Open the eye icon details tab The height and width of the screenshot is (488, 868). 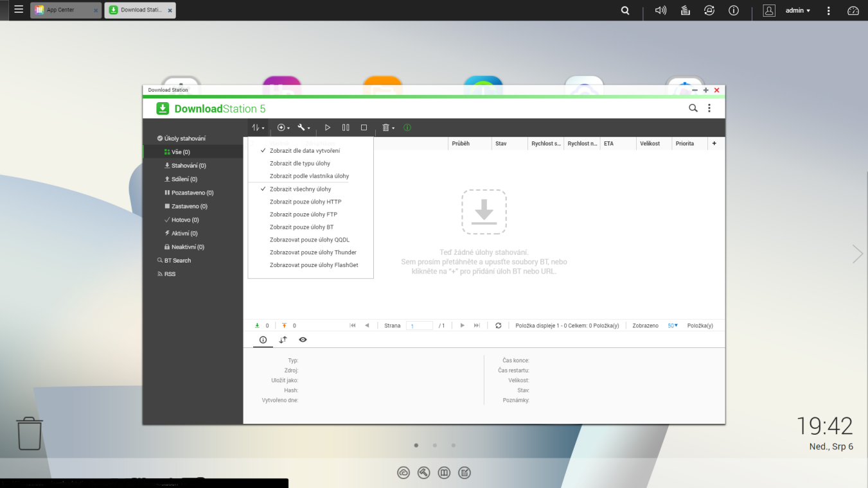click(x=303, y=340)
